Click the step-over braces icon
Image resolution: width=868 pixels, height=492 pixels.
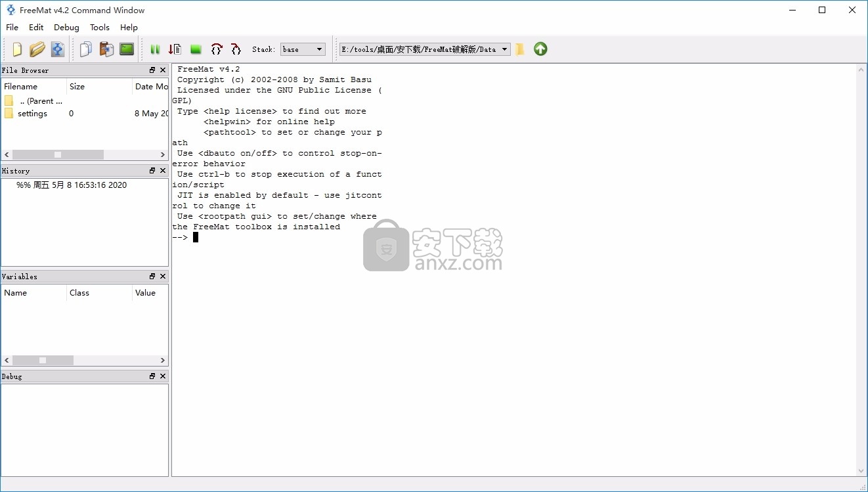point(217,49)
